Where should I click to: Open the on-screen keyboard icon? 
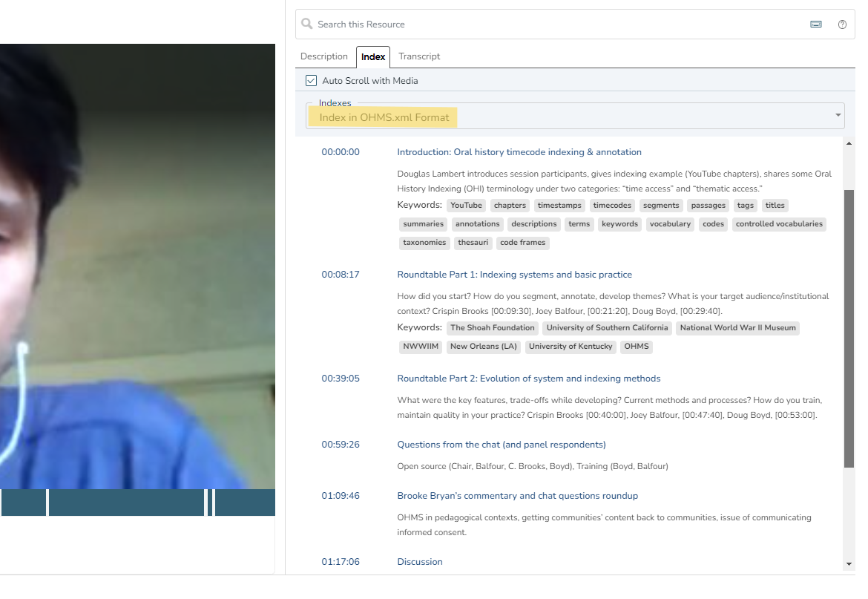pyautogui.click(x=816, y=24)
